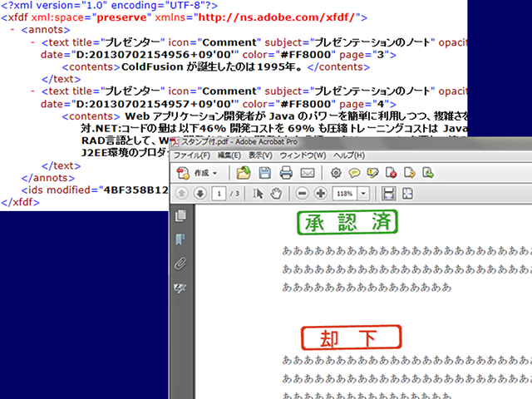
Task: Save the PDF with floppy icon
Action: click(264, 173)
